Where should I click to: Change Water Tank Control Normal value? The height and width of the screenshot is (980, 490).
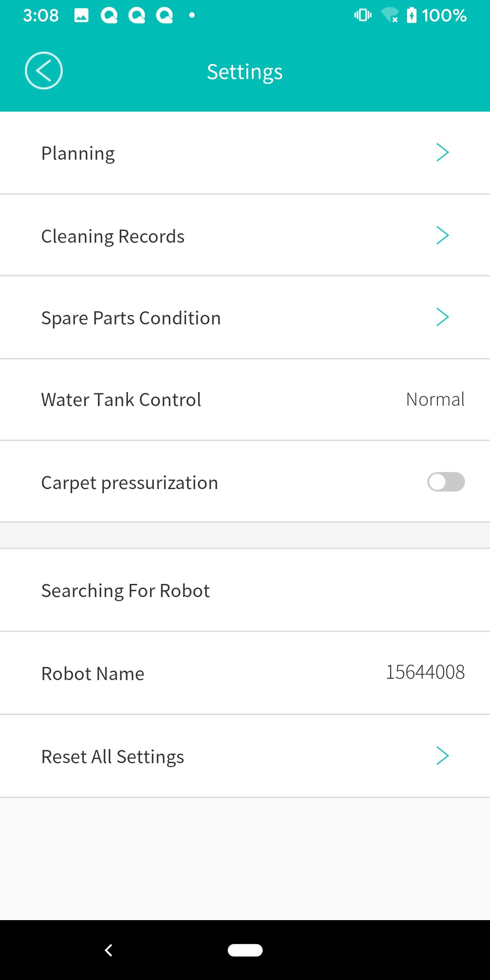click(x=435, y=400)
